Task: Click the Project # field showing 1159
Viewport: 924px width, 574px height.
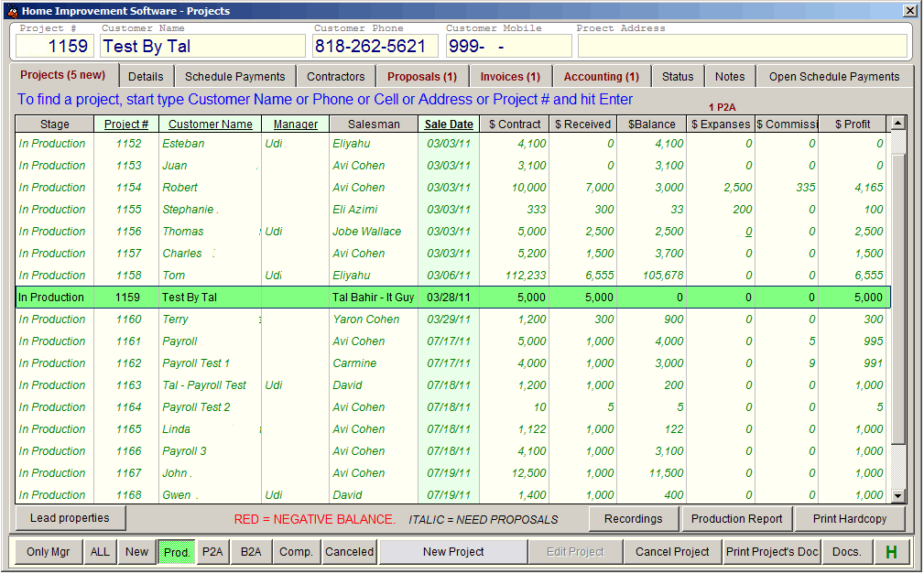Action: 54,46
